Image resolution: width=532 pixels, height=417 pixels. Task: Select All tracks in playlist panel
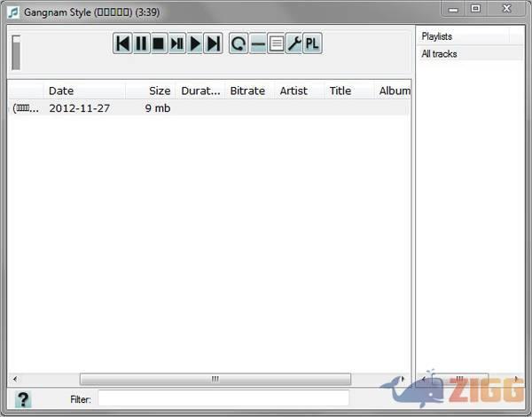coord(470,53)
